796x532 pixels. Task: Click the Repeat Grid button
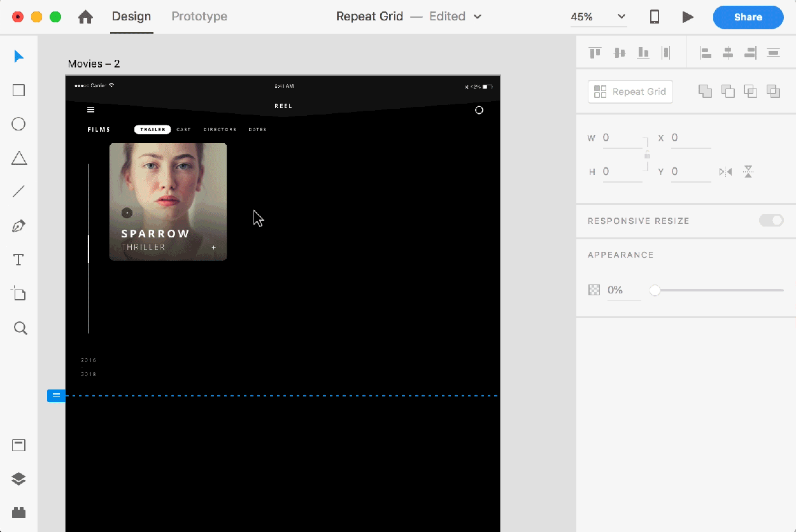[630, 91]
